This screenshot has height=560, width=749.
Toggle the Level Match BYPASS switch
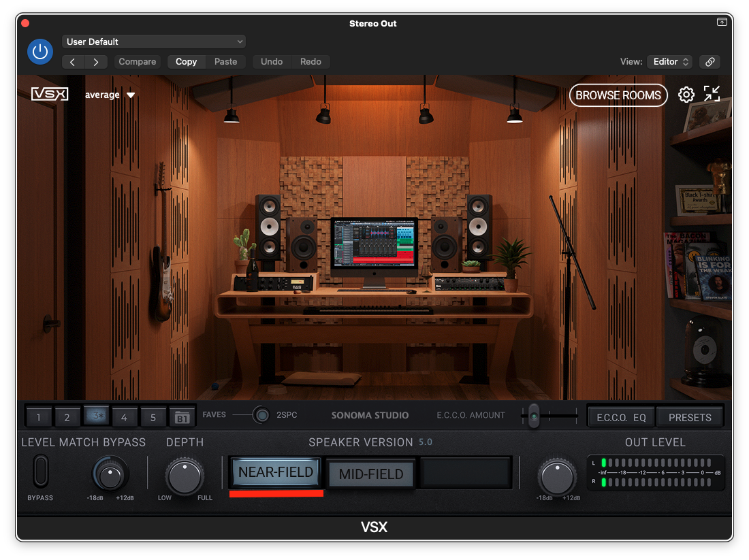click(x=41, y=471)
